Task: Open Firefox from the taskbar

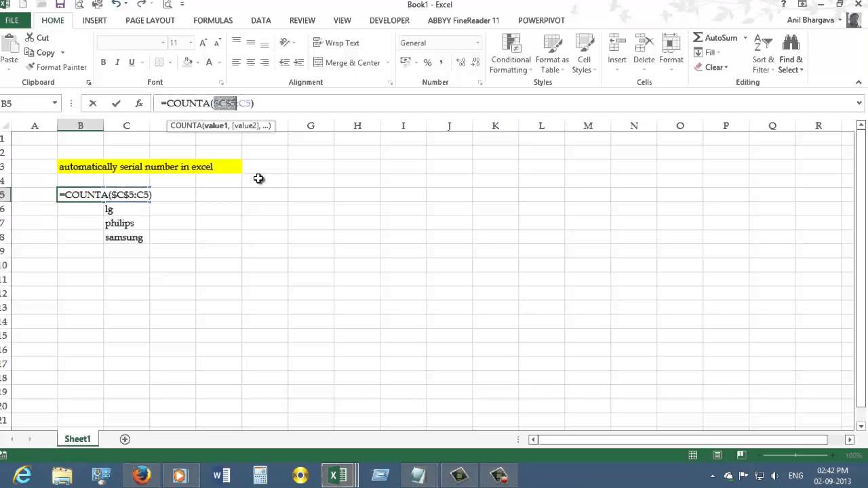Action: pos(141,475)
